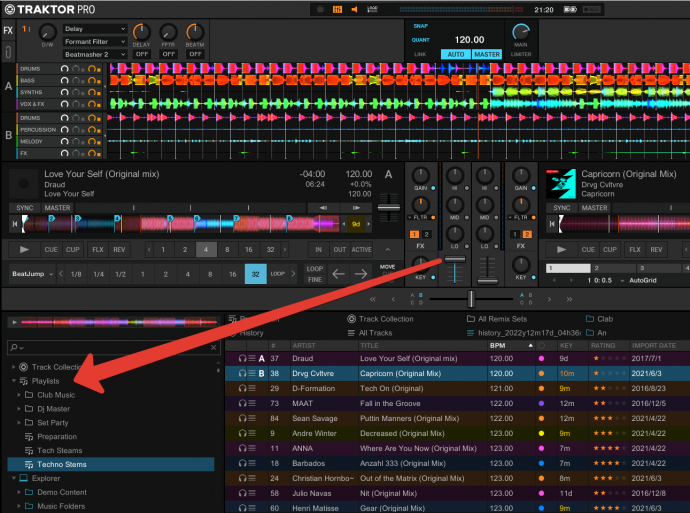This screenshot has width=690, height=513.
Task: Click the browser search input field
Action: (x=114, y=348)
